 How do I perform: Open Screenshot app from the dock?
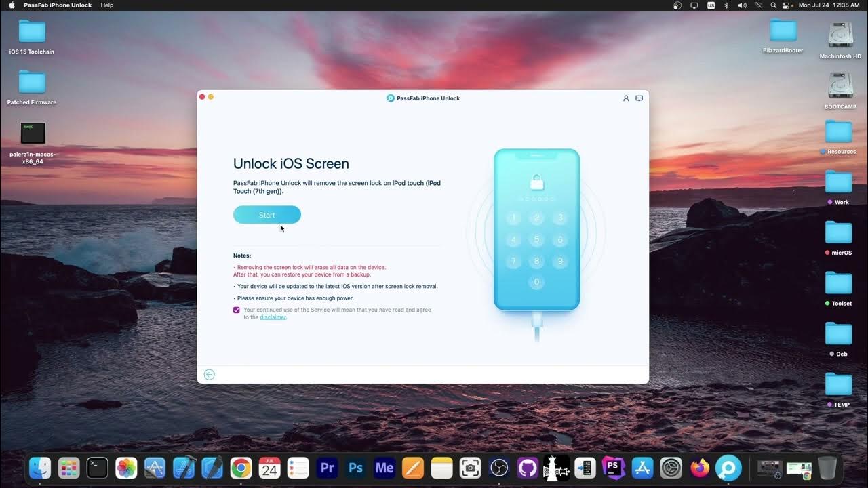click(471, 468)
